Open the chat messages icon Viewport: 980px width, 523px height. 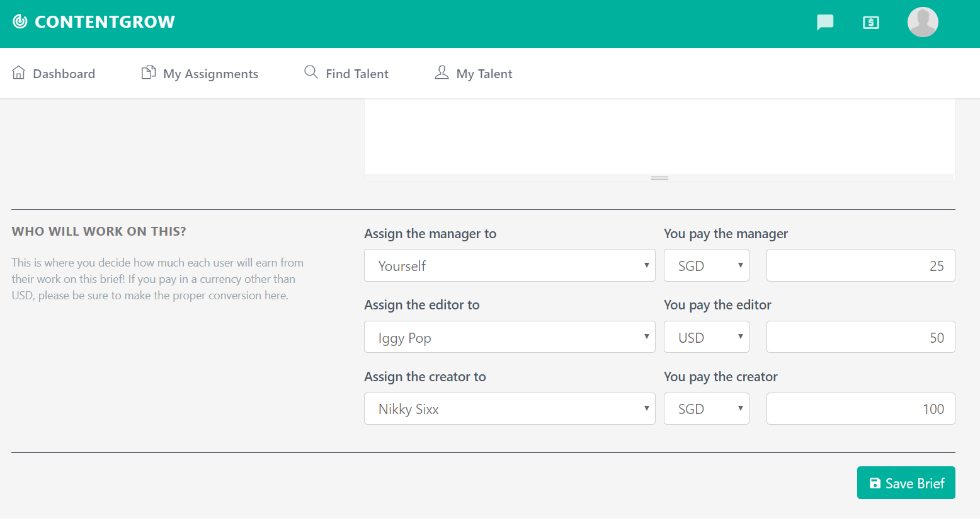click(x=825, y=23)
